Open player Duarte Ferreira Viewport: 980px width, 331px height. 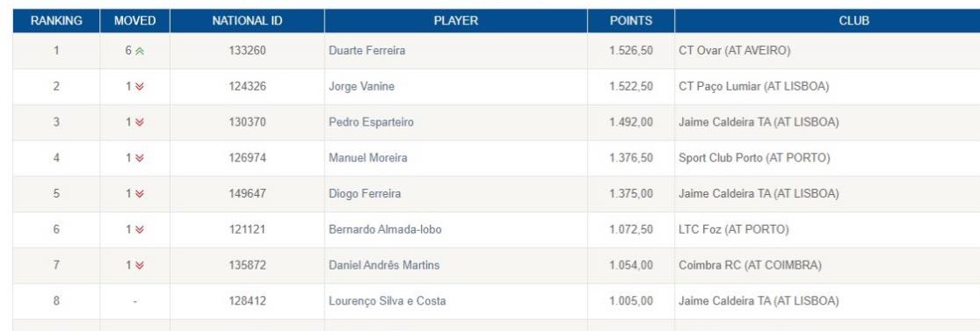[x=367, y=51]
